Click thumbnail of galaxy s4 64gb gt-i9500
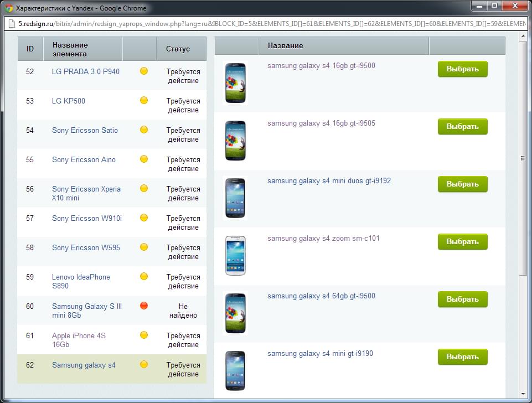Viewport: 532px width, 403px height. pyautogui.click(x=235, y=313)
